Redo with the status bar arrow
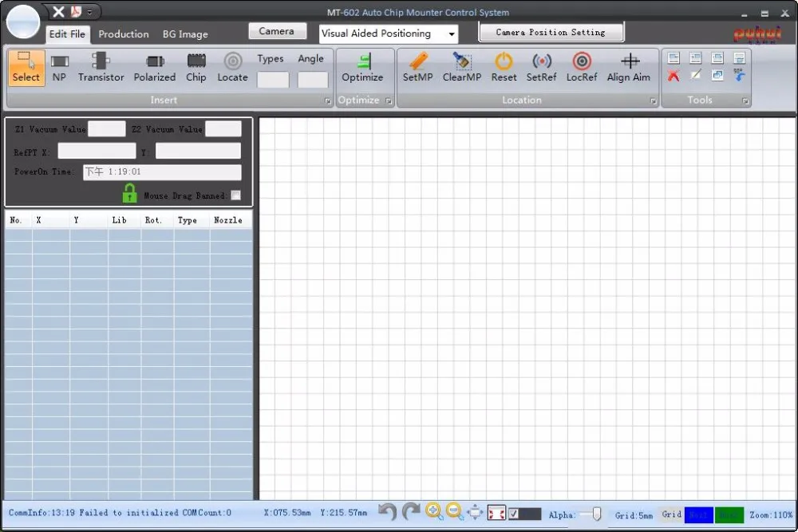 point(411,511)
